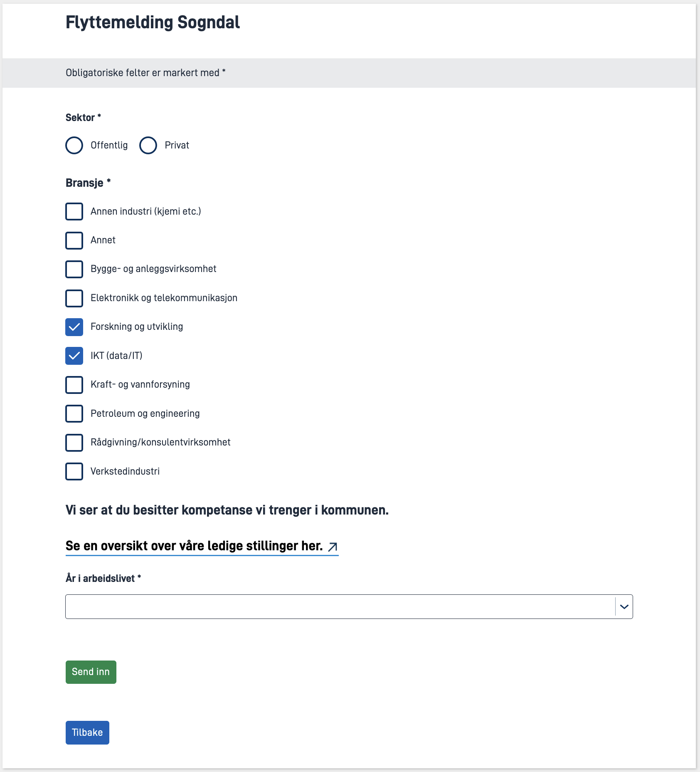The height and width of the screenshot is (772, 700).
Task: Tick the Annet checkbox
Action: (x=74, y=240)
